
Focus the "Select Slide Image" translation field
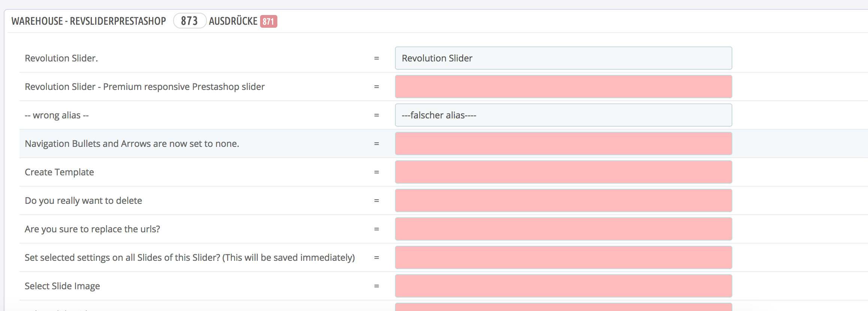pos(563,286)
